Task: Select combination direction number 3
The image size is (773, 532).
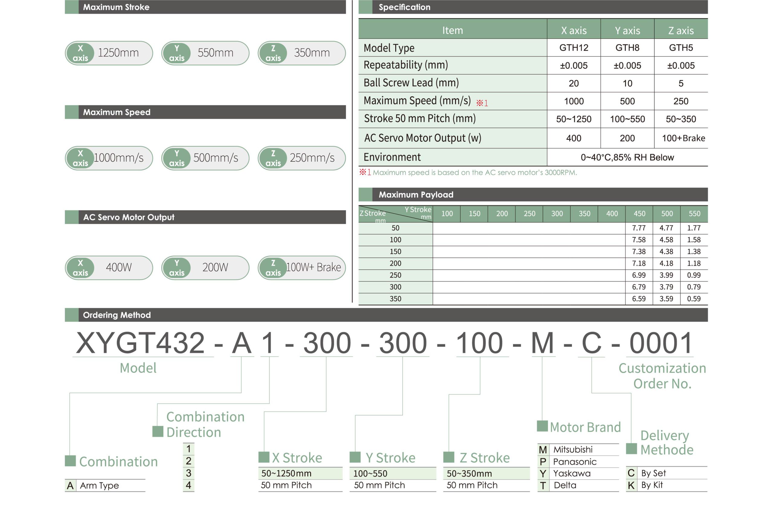Action: click(188, 473)
